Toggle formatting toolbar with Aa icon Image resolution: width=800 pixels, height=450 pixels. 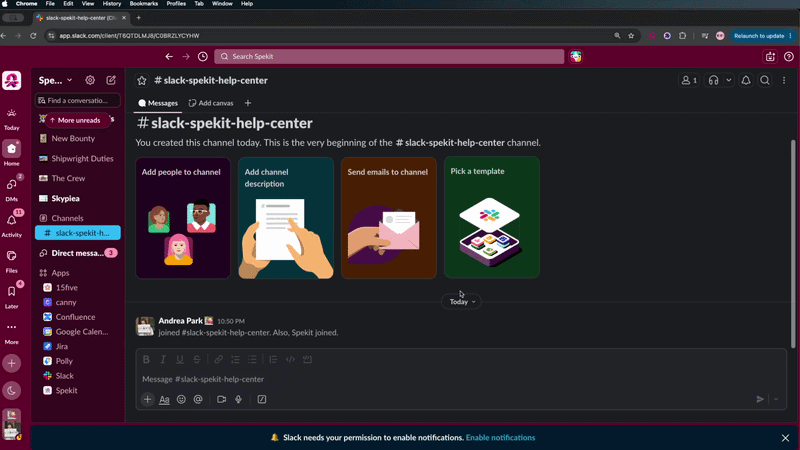164,399
